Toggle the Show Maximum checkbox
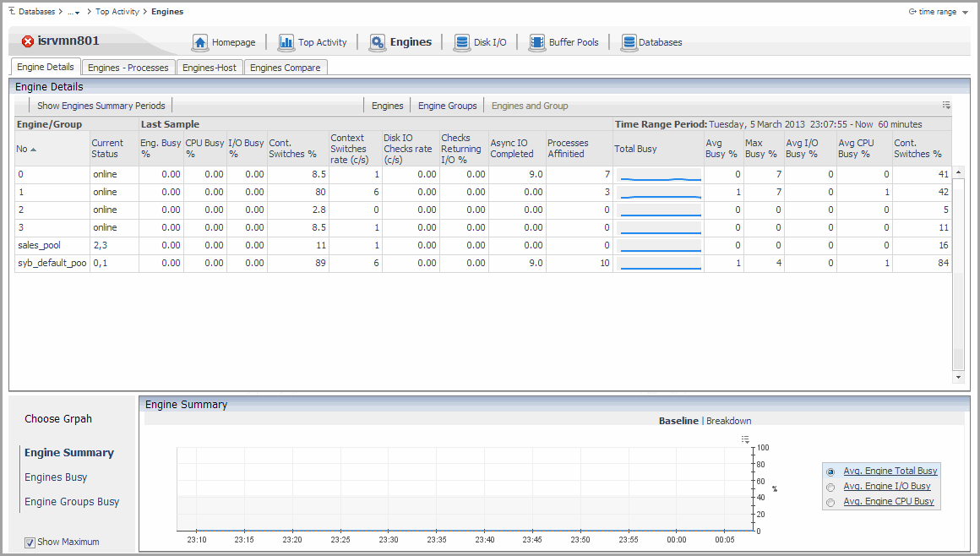The width and height of the screenshot is (980, 556). click(x=30, y=542)
